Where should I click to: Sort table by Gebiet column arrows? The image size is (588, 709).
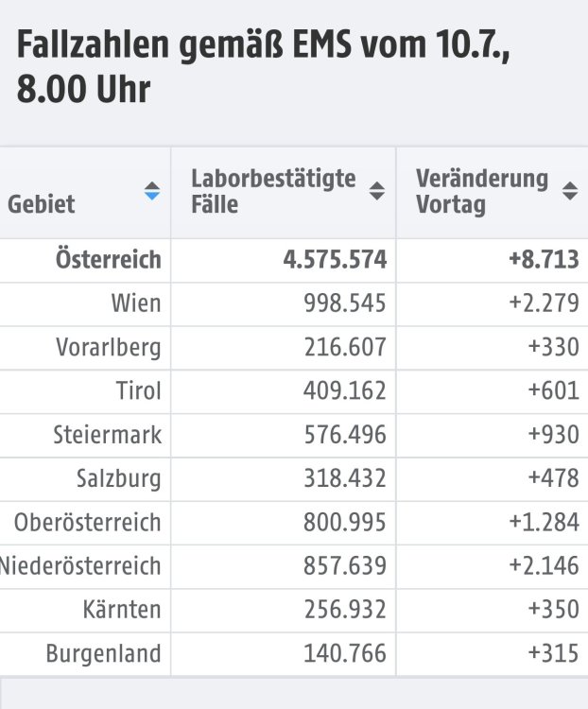click(152, 191)
